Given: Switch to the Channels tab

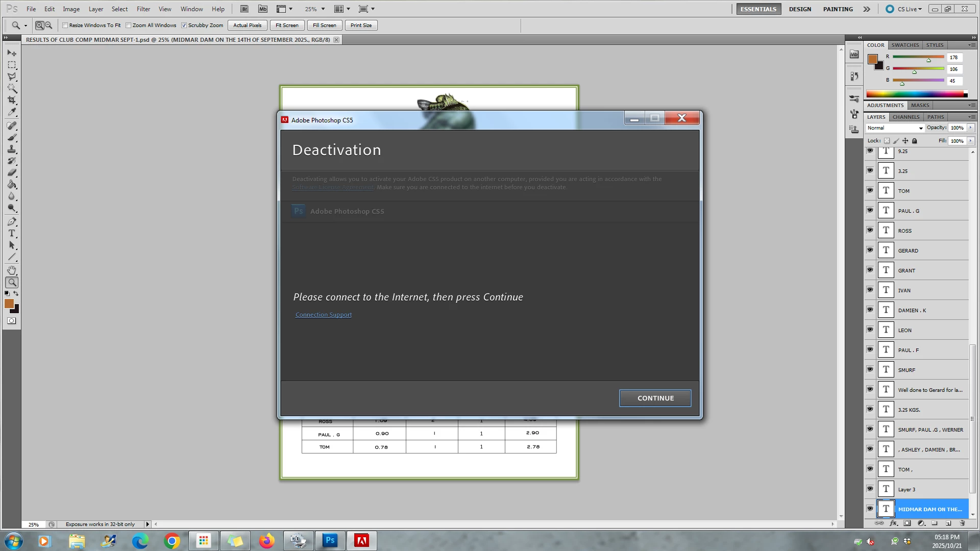Looking at the screenshot, I should coord(905,117).
